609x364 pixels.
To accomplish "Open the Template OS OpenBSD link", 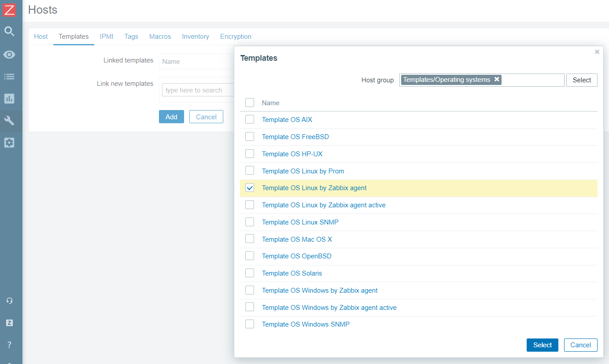I will coord(297,256).
